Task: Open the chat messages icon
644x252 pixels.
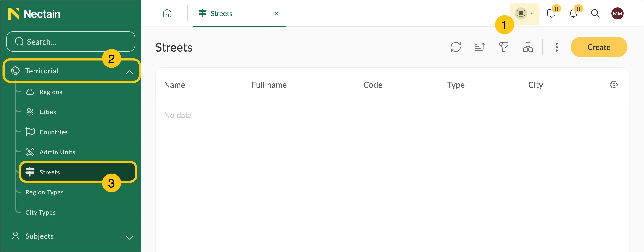Action: coord(551,13)
